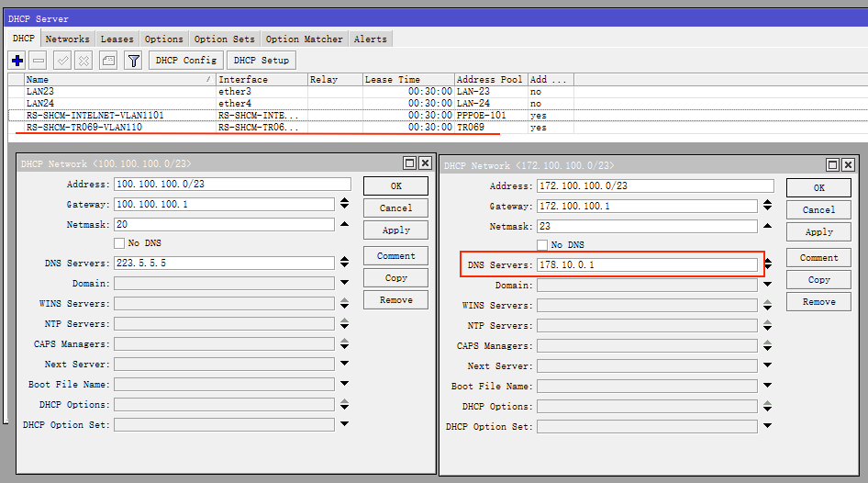Click the DHCP Setup button

[x=261, y=61]
